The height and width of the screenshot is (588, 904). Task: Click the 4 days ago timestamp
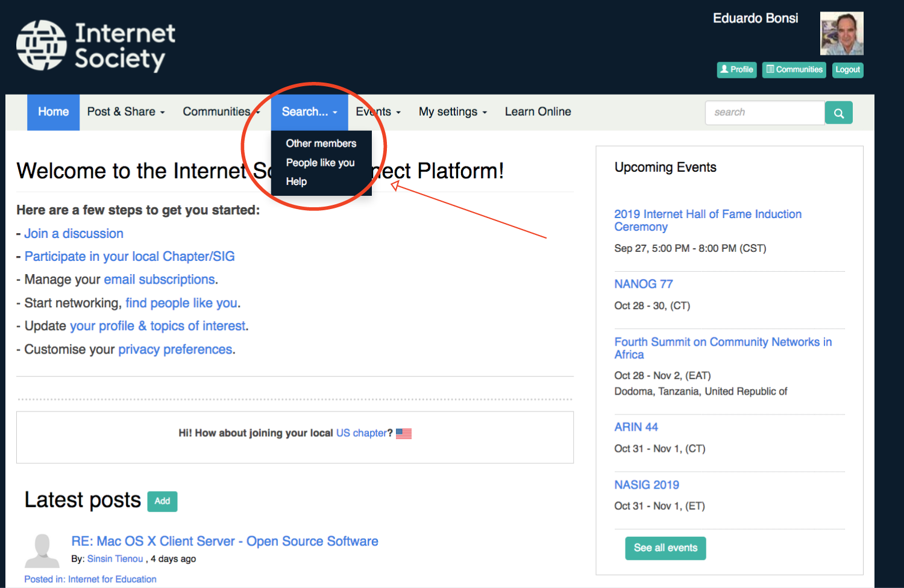[x=174, y=559]
